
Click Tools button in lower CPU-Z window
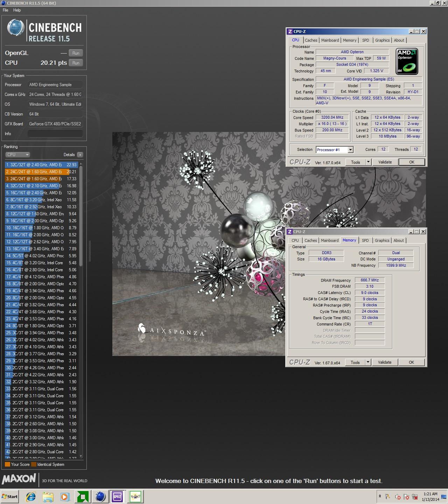(355, 362)
